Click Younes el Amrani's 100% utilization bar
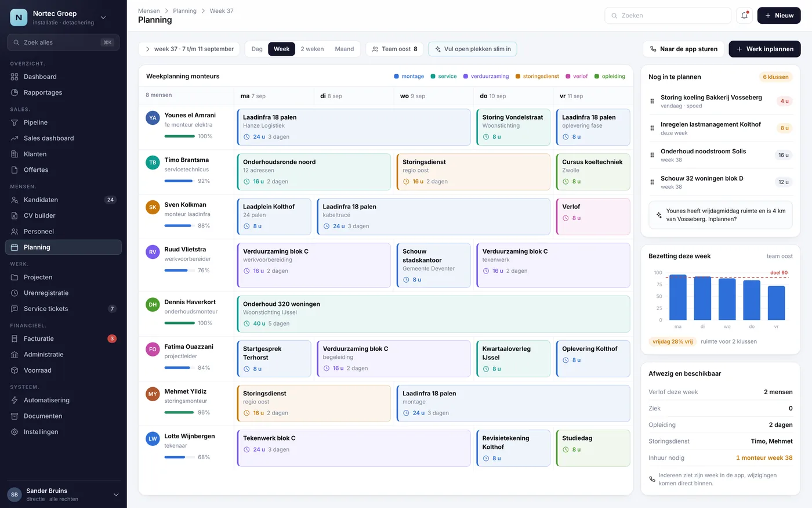Viewport: 812px width, 508px height. [x=180, y=136]
